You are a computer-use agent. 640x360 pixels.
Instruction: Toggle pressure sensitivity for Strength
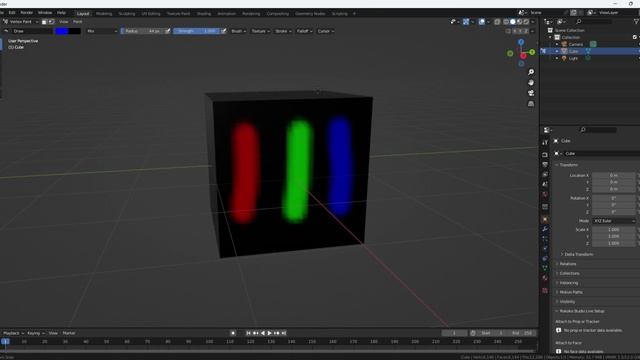[223, 31]
